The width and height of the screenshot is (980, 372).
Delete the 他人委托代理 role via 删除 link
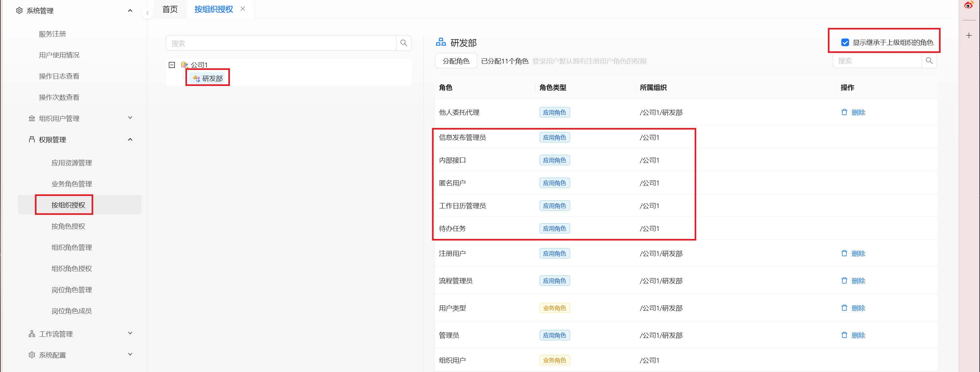[x=858, y=112]
